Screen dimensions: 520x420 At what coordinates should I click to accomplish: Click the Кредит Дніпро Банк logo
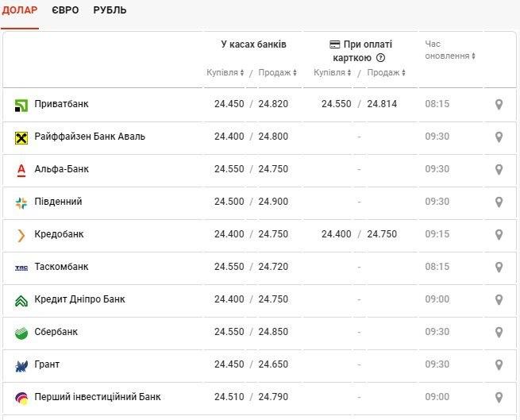(x=21, y=299)
